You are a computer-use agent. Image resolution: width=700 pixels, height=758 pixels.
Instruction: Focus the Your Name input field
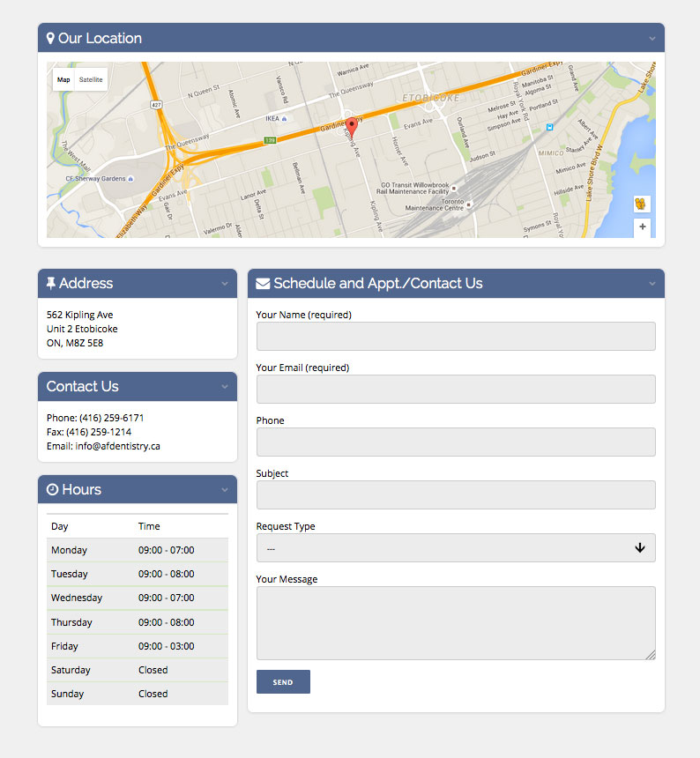pyautogui.click(x=456, y=336)
